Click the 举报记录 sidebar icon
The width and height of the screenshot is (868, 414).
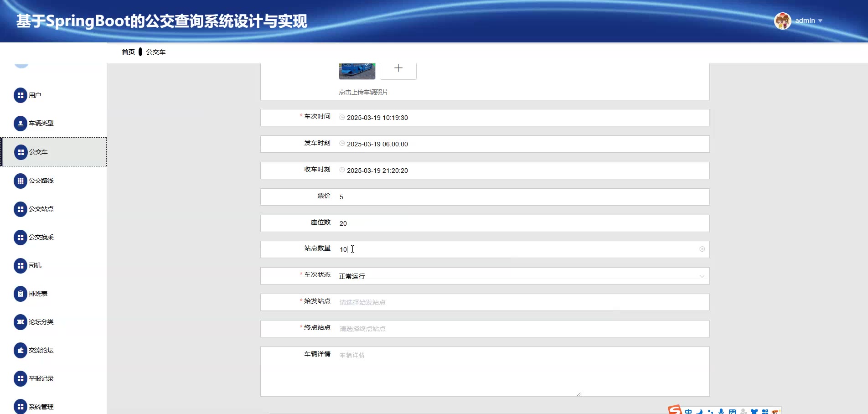point(21,379)
